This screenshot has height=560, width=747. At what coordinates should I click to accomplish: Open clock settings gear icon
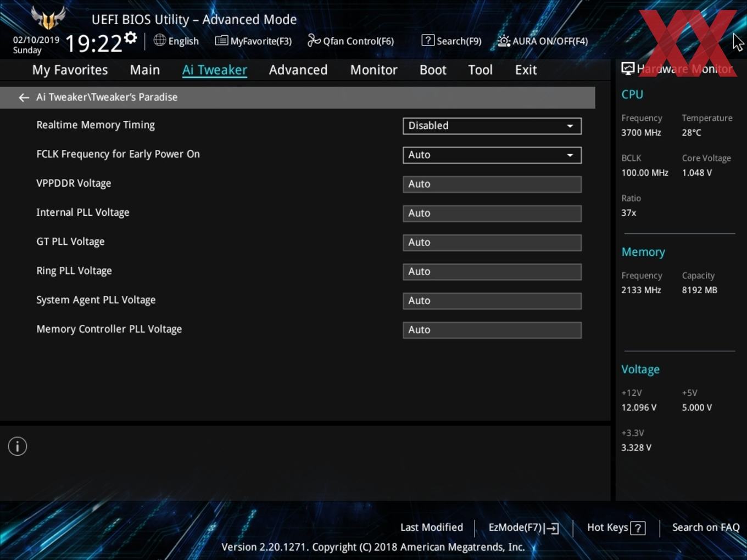[131, 38]
